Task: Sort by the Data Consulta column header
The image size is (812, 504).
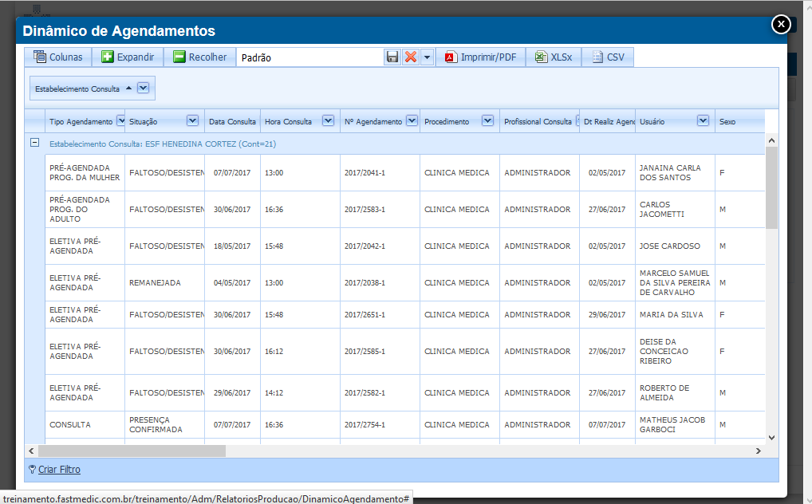Action: click(x=232, y=122)
